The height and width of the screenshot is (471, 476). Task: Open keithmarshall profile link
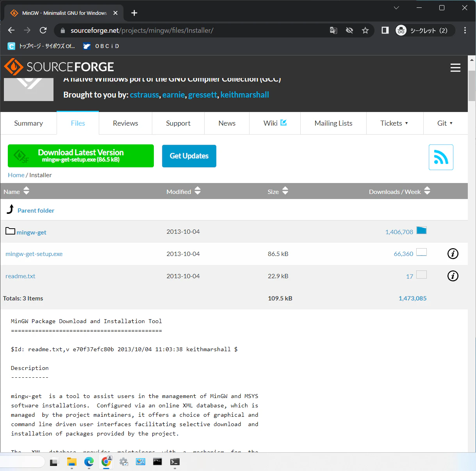[245, 95]
